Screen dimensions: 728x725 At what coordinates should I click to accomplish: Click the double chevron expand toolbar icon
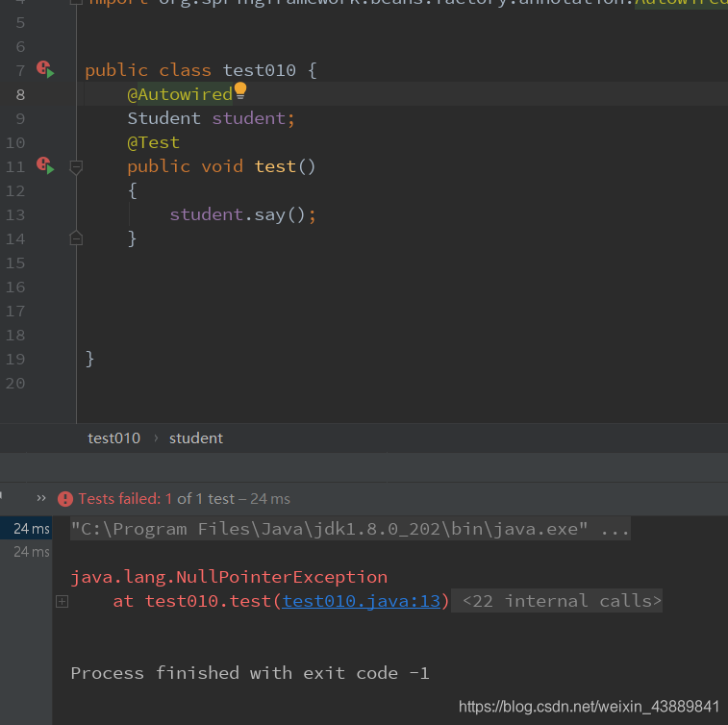tap(41, 498)
